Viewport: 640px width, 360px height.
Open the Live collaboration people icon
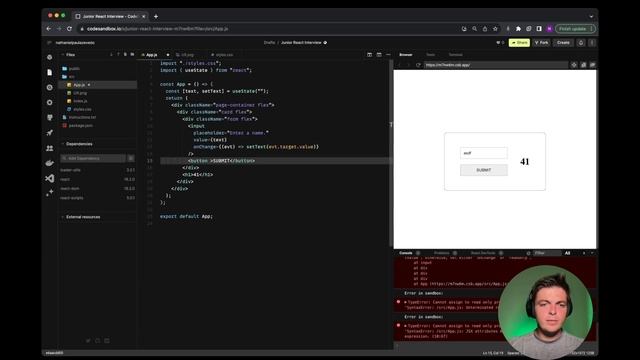49,148
